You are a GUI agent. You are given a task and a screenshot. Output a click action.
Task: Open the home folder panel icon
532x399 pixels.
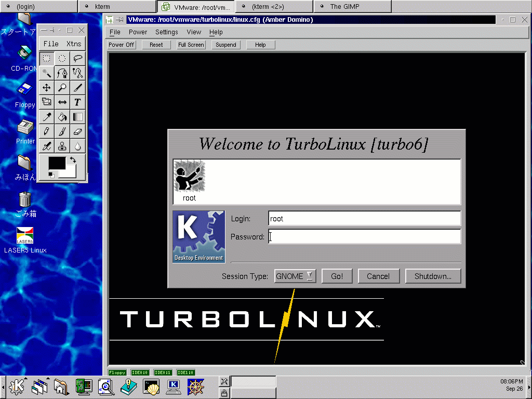(x=61, y=387)
